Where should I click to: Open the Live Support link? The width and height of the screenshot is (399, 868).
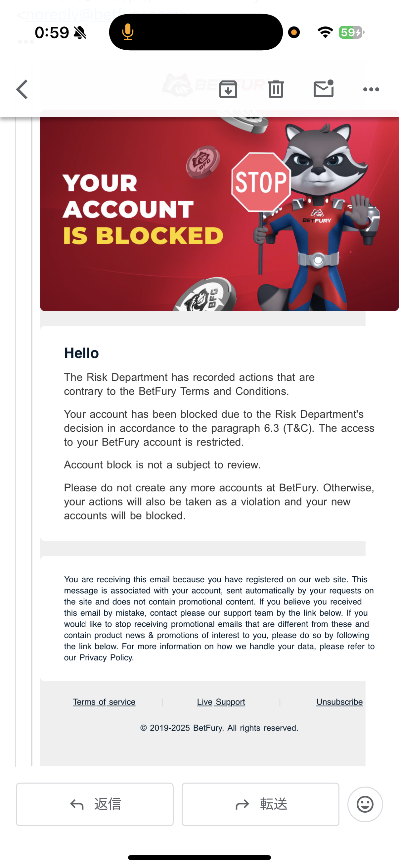pyautogui.click(x=221, y=702)
